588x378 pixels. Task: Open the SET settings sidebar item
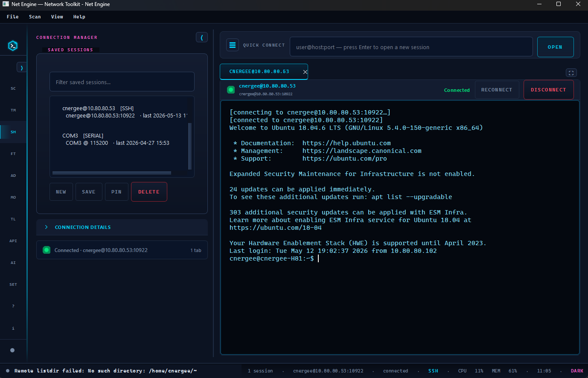coord(13,284)
